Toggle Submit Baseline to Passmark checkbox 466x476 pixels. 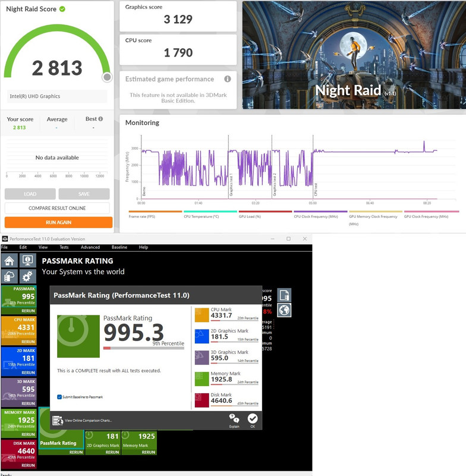[59, 397]
